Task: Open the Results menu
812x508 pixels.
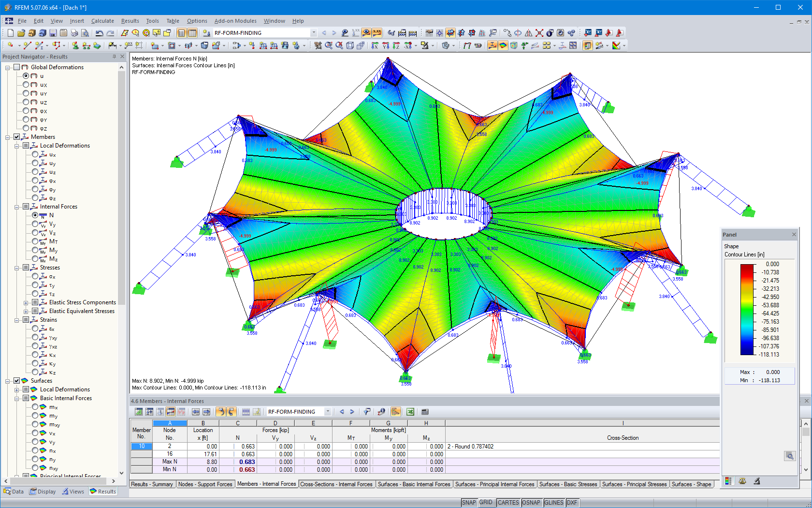Action: (x=130, y=21)
